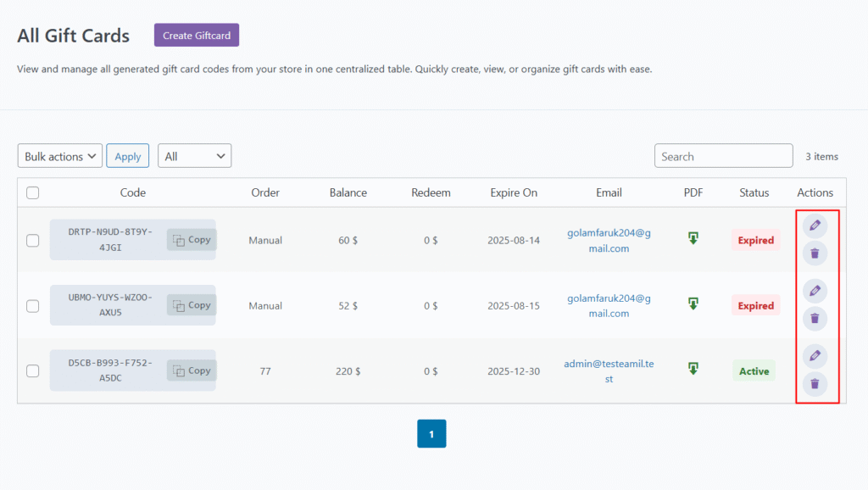868x490 pixels.
Task: Expand the All status filter dropdown
Action: point(194,156)
